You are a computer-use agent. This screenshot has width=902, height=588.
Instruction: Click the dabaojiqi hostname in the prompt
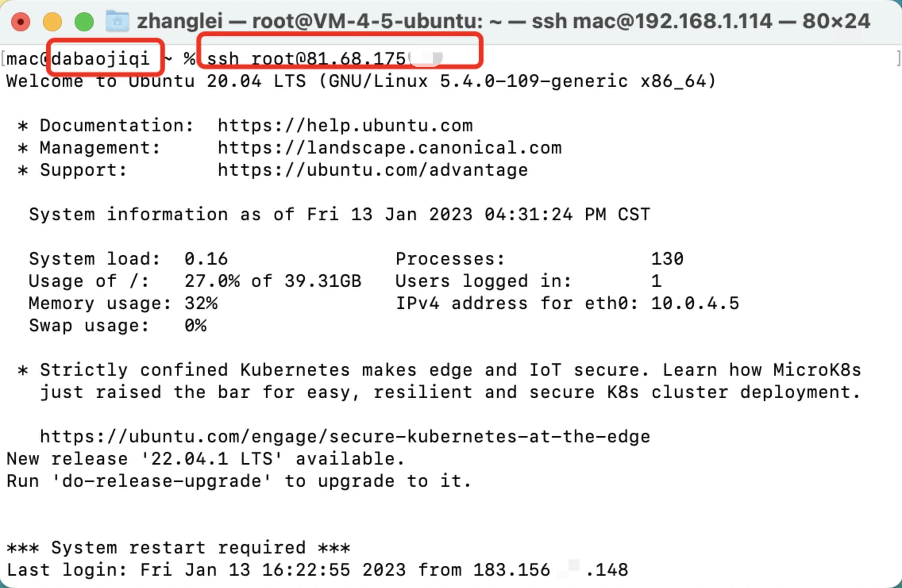click(x=100, y=59)
